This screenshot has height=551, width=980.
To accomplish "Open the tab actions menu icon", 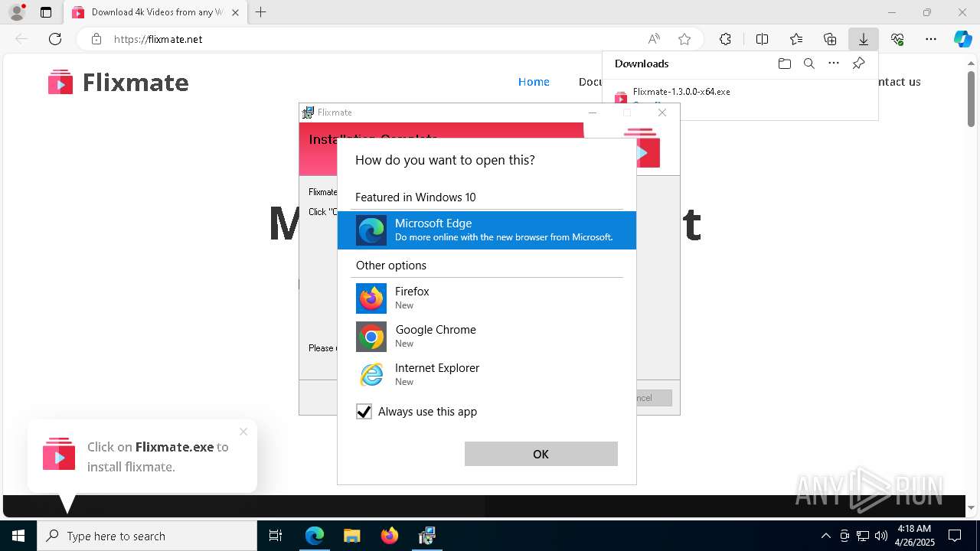I will (46, 12).
